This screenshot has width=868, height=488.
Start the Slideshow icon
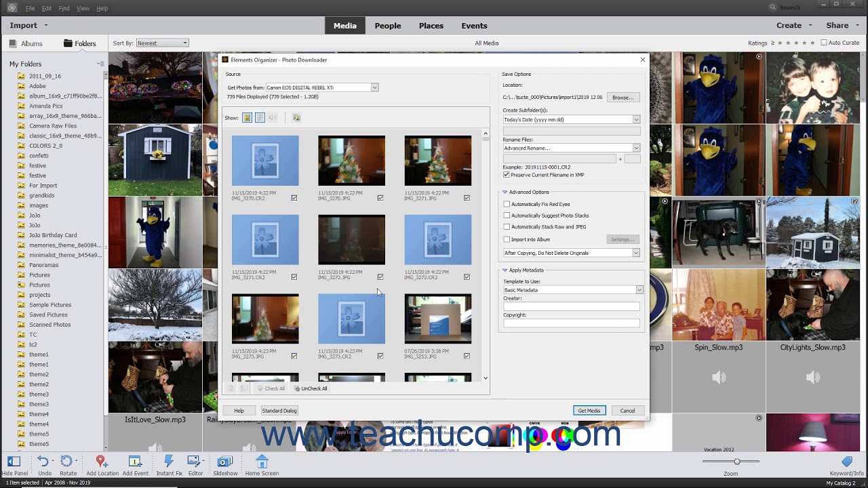point(225,462)
